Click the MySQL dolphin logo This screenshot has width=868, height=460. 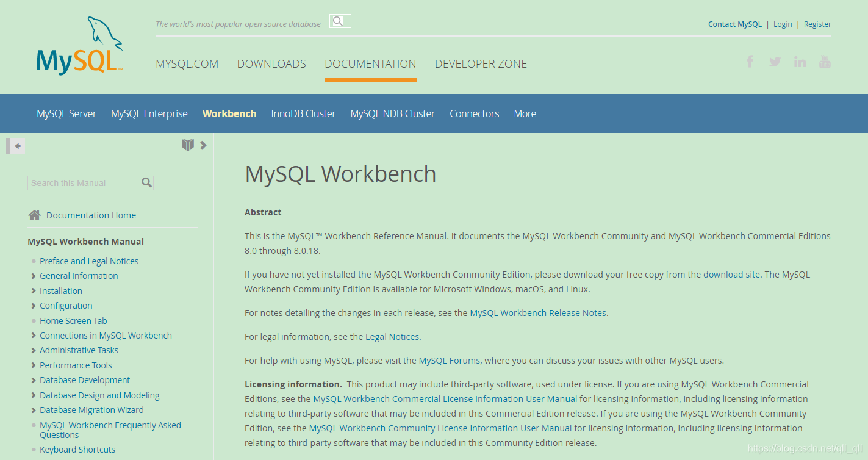point(79,46)
